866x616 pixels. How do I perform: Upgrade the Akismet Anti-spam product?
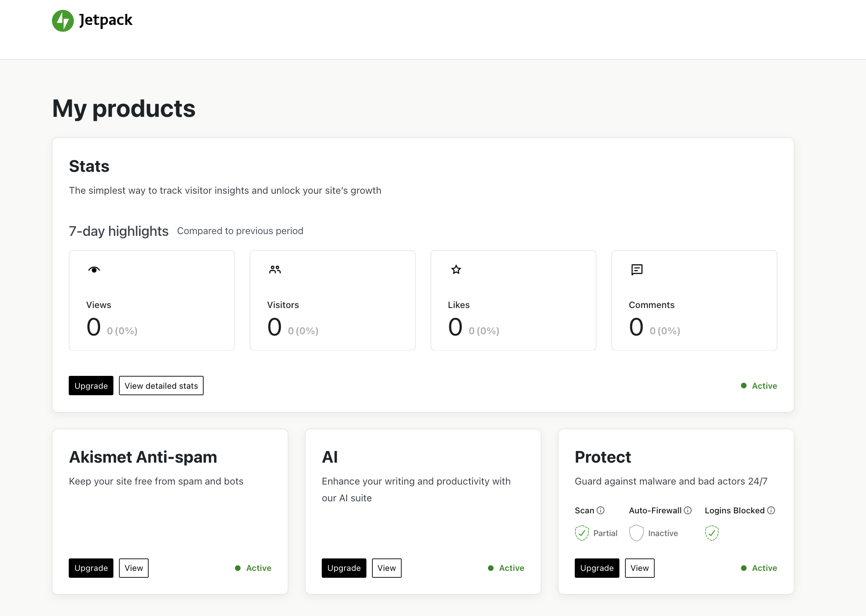(91, 568)
